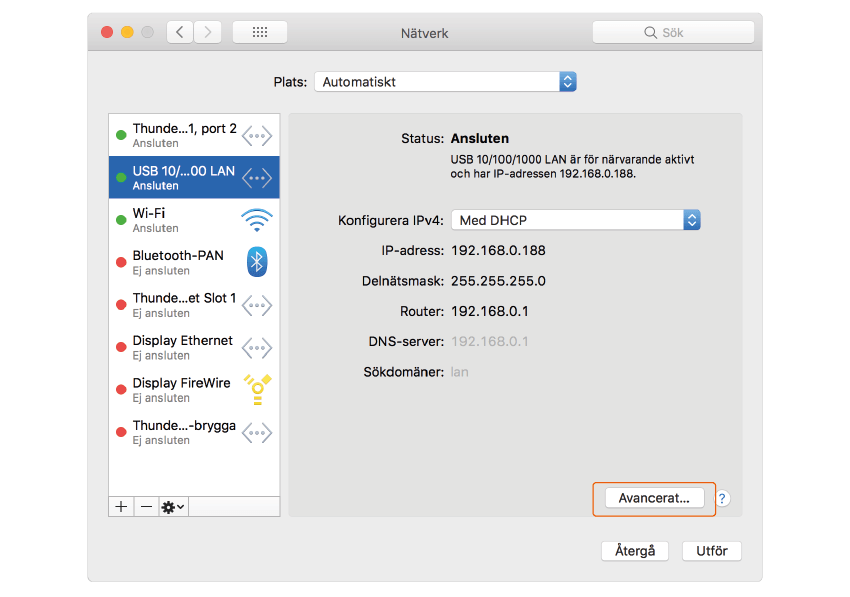The height and width of the screenshot is (597, 850).
Task: Go forward with the right arrow
Action: [207, 32]
